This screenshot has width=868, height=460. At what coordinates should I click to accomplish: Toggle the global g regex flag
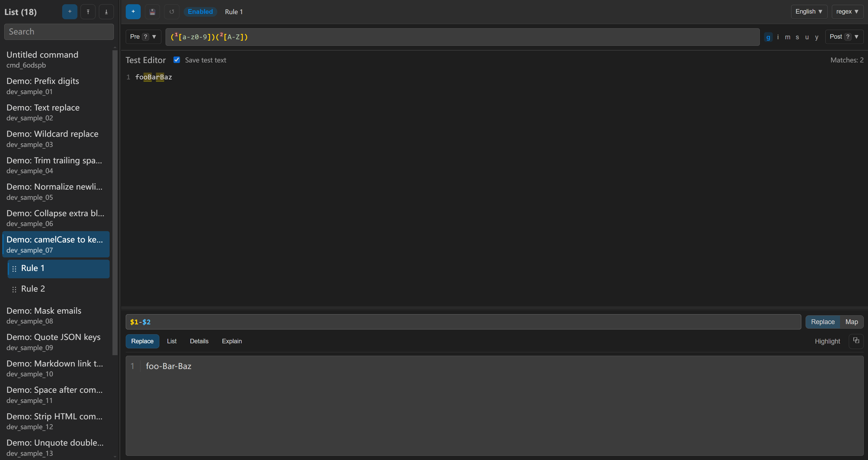[768, 37]
